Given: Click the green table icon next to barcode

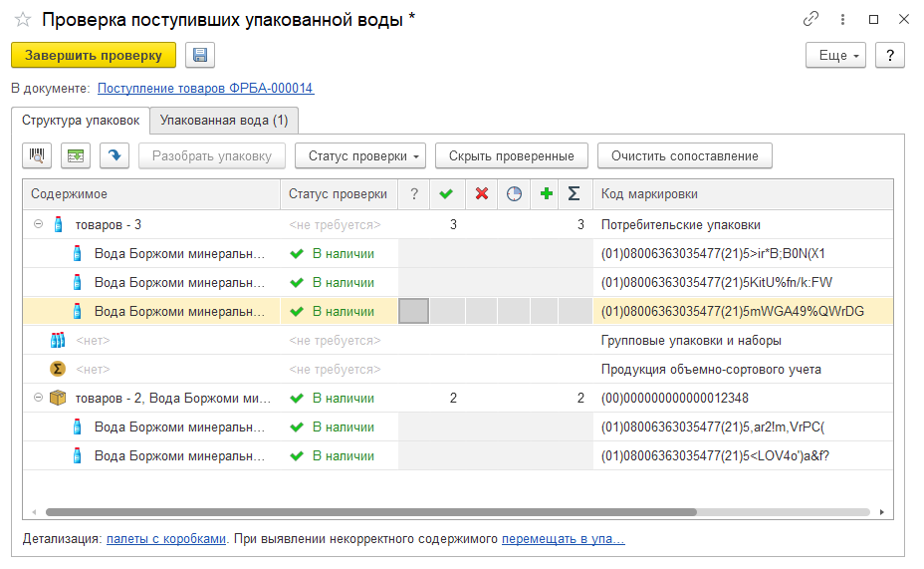Looking at the screenshot, I should tap(76, 155).
